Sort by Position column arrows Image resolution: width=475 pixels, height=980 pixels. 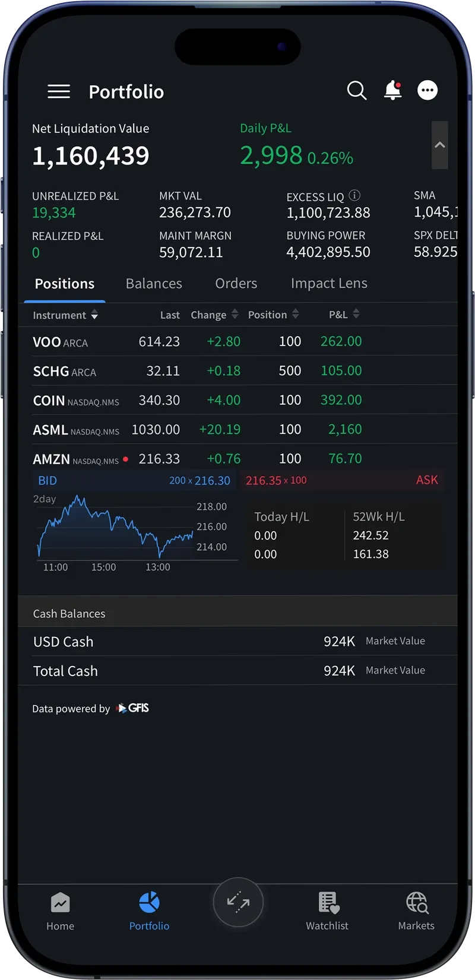coord(295,315)
